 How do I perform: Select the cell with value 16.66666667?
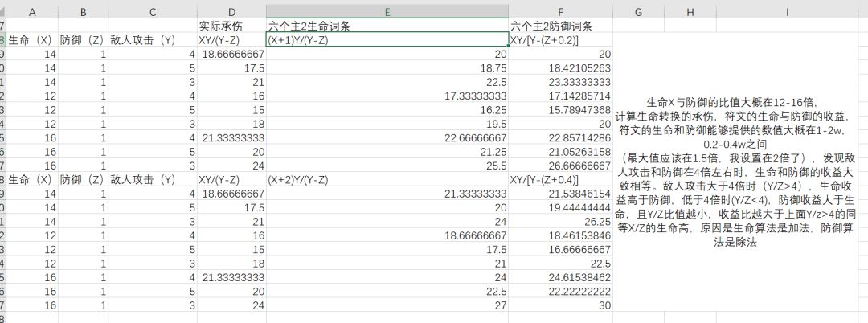coord(560,249)
